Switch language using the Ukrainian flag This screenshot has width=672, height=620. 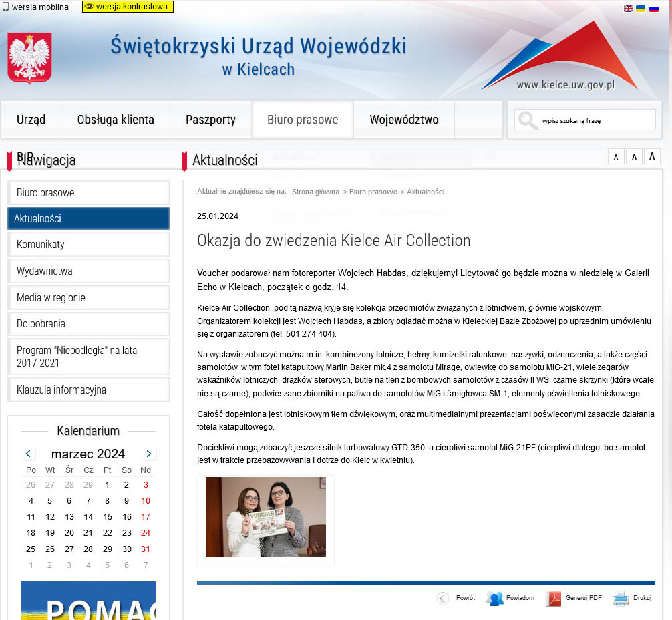click(641, 9)
